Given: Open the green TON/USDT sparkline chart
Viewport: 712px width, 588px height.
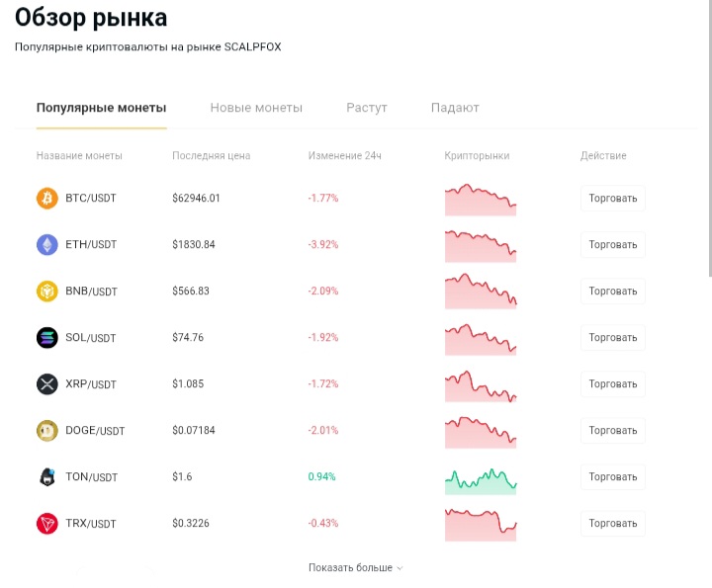Looking at the screenshot, I should (481, 481).
